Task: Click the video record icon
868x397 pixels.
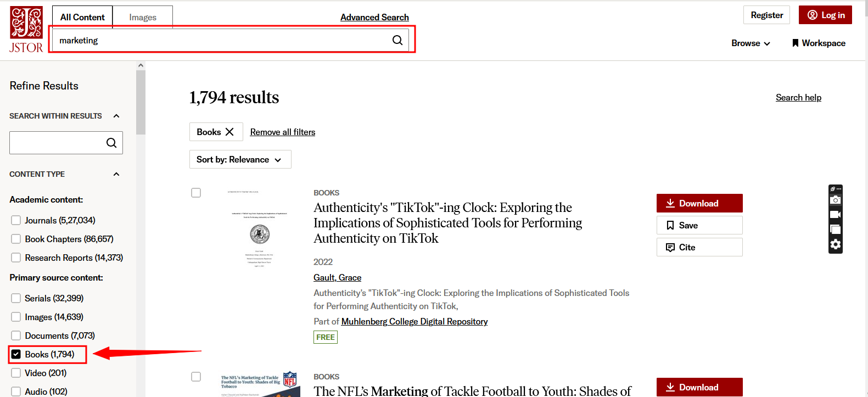Action: (835, 215)
